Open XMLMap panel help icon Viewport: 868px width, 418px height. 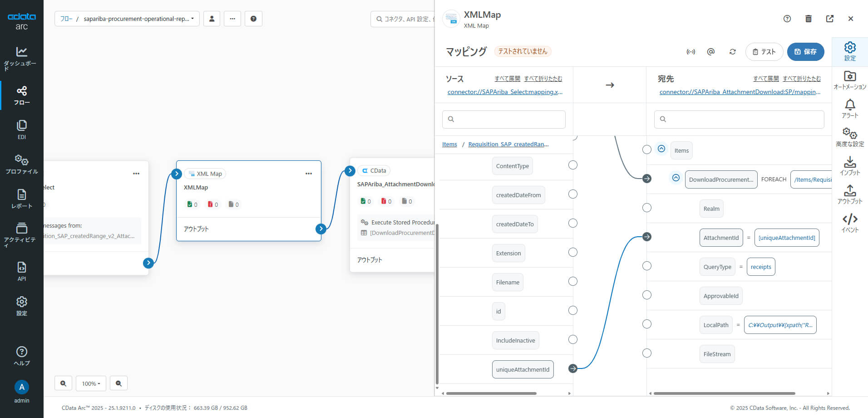787,19
